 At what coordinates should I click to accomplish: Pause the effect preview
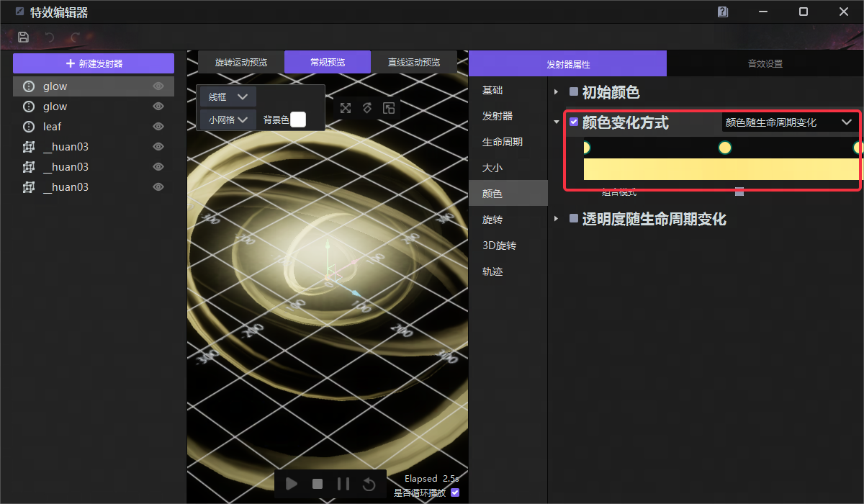coord(343,484)
